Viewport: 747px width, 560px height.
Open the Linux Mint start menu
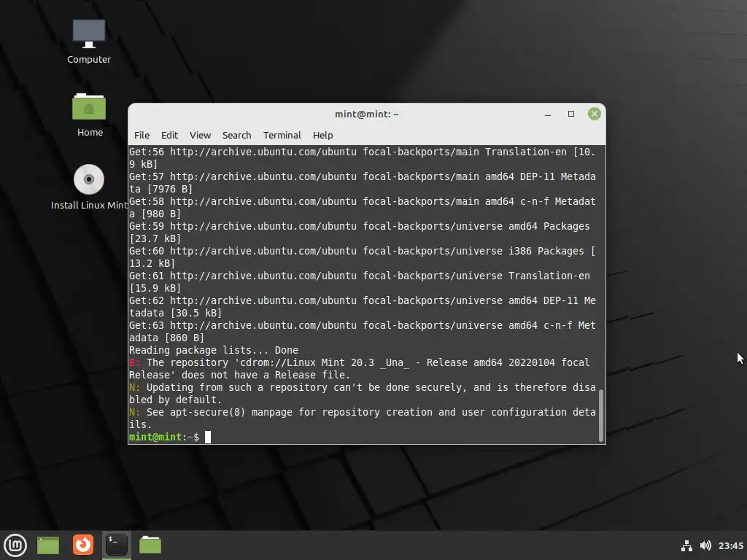(x=15, y=545)
